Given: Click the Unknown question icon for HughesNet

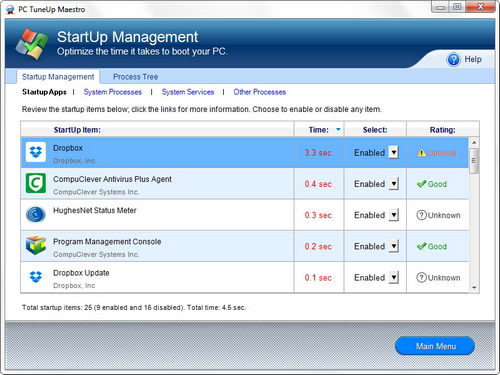Looking at the screenshot, I should 422,215.
